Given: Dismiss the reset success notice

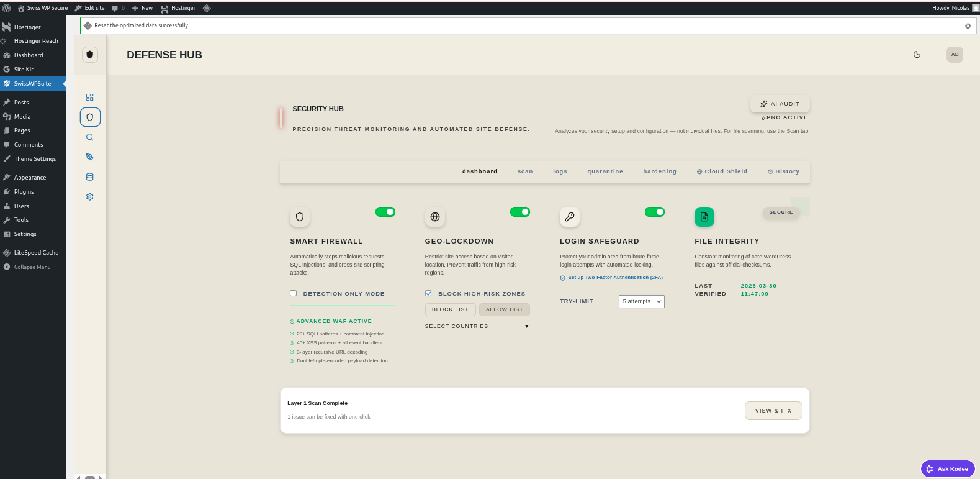Looking at the screenshot, I should (x=968, y=26).
